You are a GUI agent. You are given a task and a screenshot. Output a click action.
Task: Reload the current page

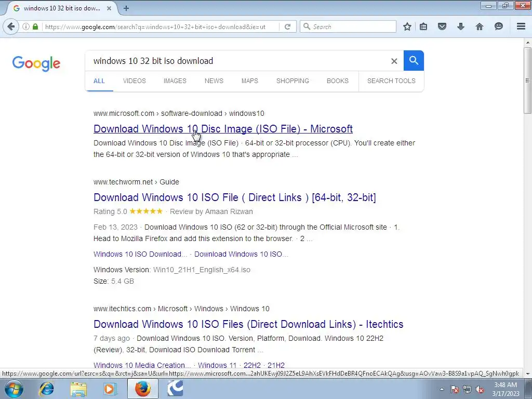287,26
